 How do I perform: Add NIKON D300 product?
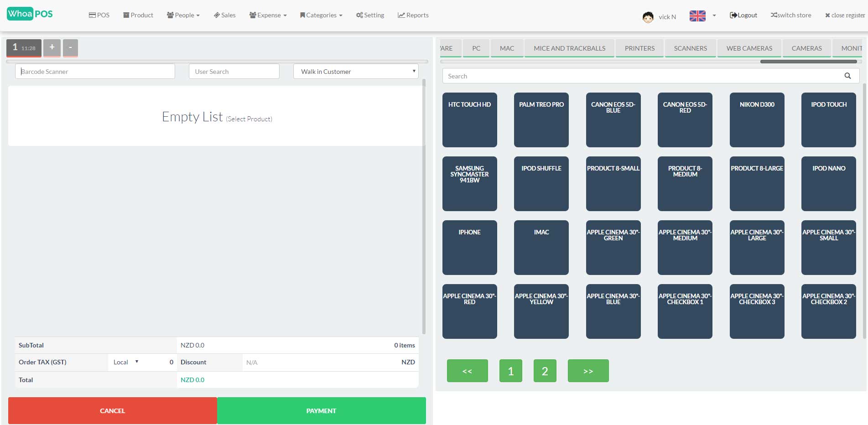[757, 120]
